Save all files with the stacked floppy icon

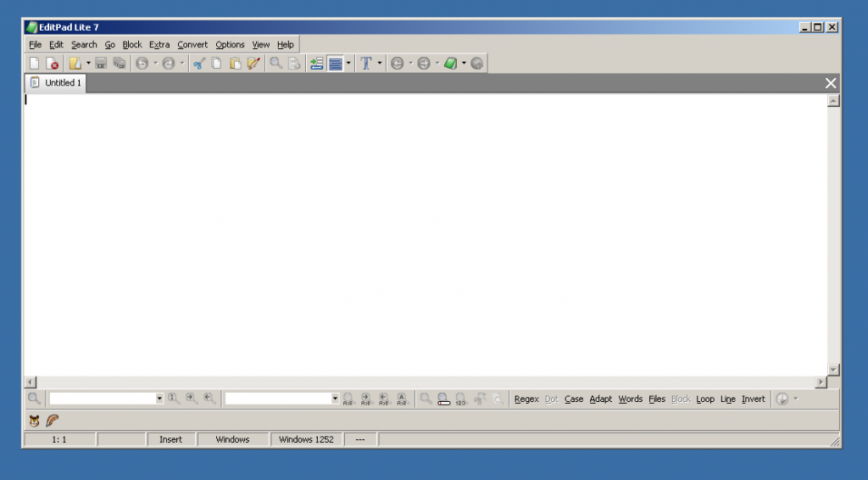[x=119, y=64]
